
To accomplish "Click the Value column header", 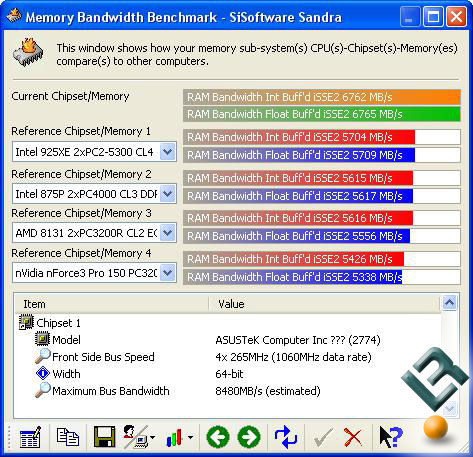I will click(x=324, y=304).
